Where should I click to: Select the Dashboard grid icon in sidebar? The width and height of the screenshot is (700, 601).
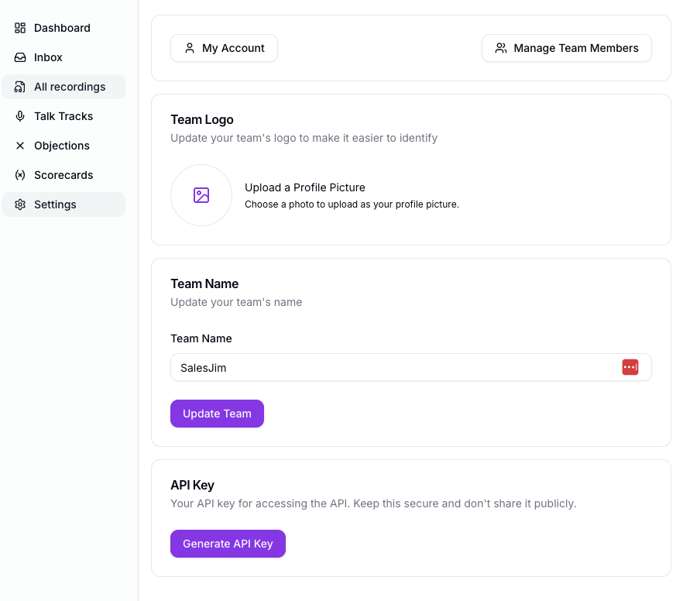[x=19, y=28]
